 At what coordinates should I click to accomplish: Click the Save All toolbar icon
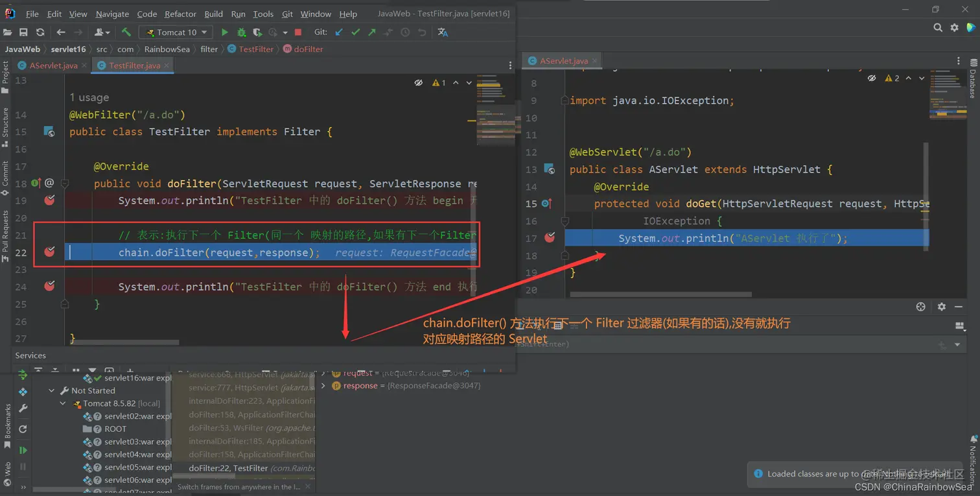[x=23, y=32]
